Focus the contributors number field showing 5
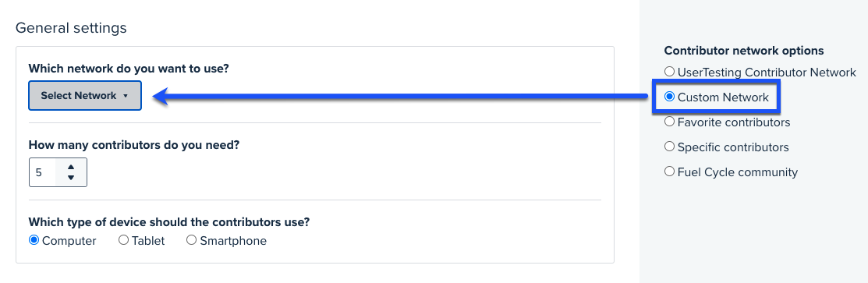This screenshot has width=868, height=283. pos(43,173)
